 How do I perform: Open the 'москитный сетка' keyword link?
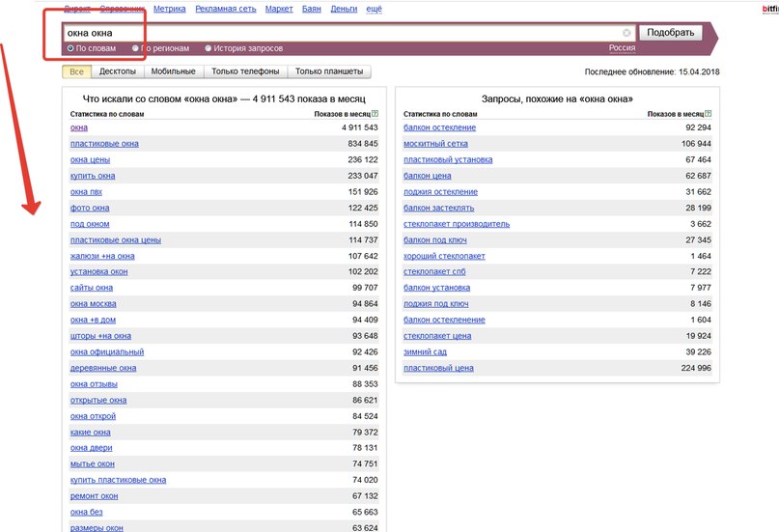(435, 144)
